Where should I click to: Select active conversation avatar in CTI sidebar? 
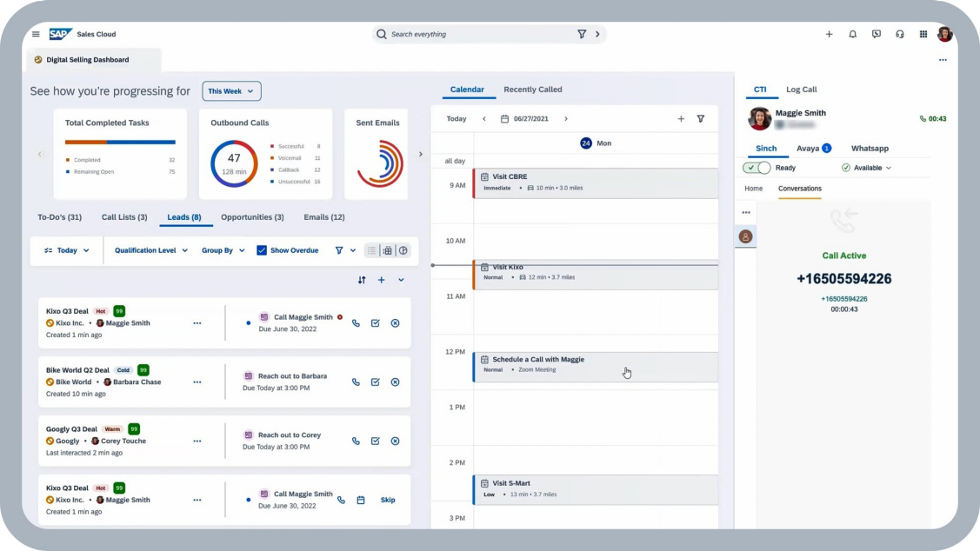coord(745,236)
